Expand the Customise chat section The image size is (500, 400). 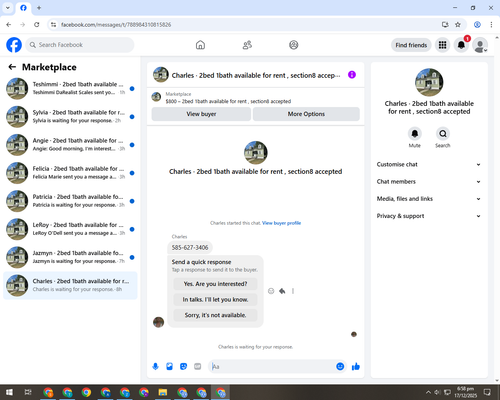click(429, 164)
